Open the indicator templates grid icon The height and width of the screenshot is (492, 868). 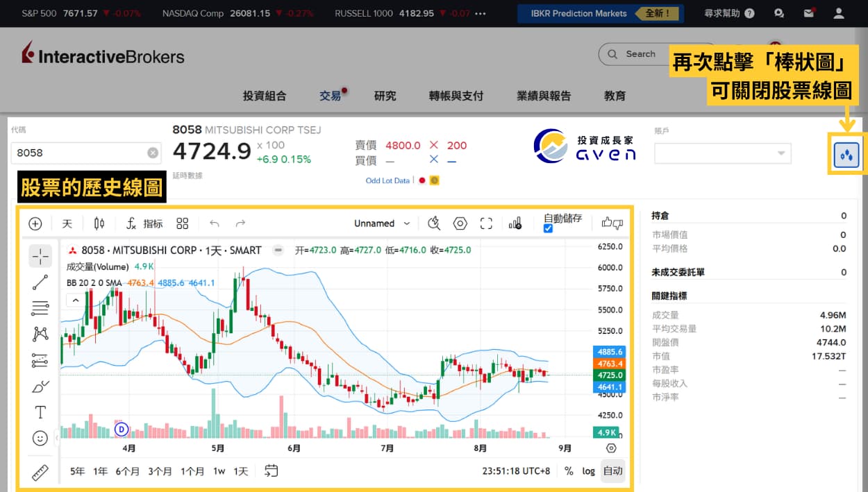pyautogui.click(x=183, y=223)
